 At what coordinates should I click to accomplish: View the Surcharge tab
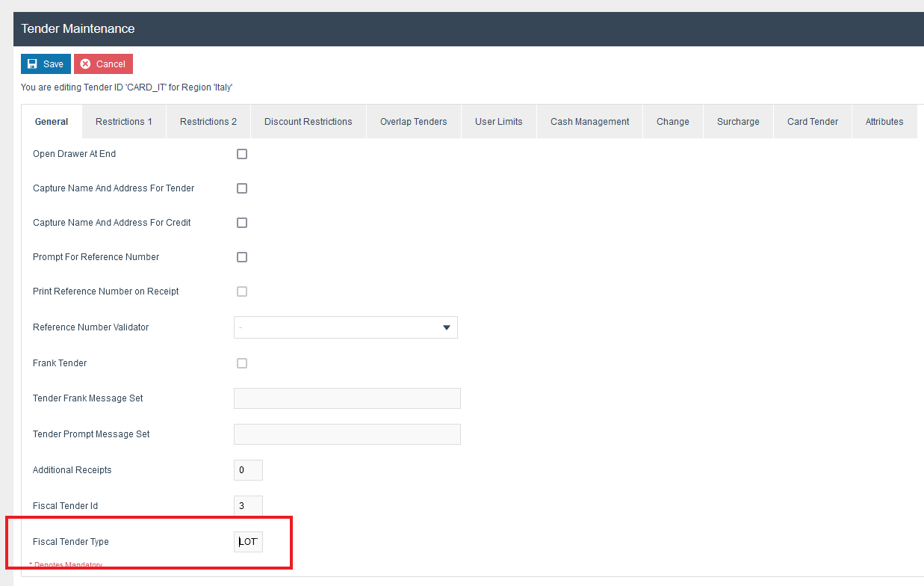(x=738, y=122)
